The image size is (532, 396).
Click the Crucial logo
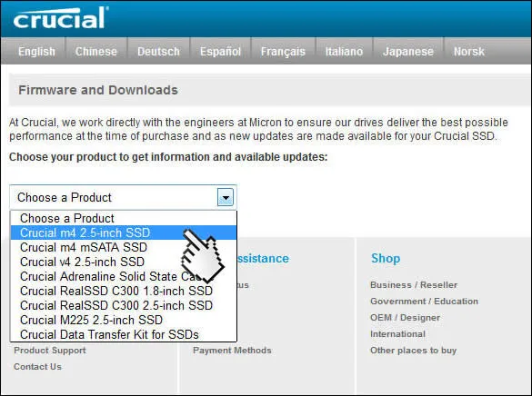[61, 17]
